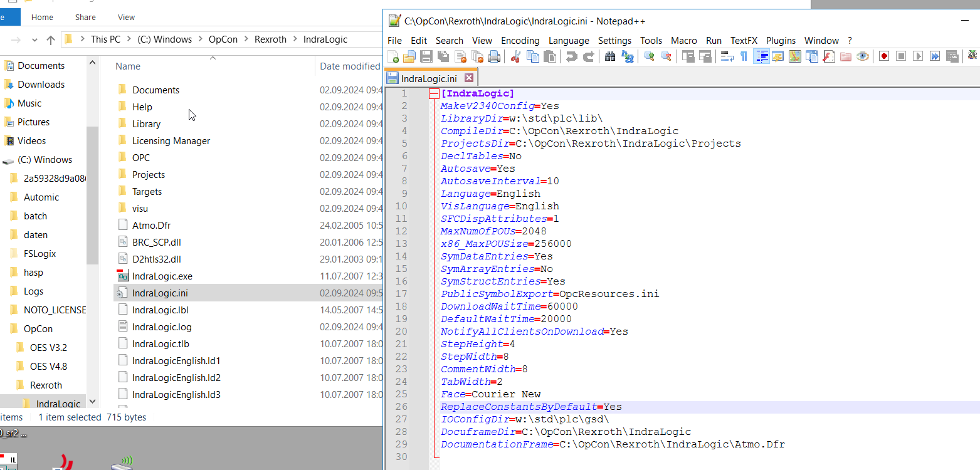Click the New file icon in Notepad++

(x=394, y=56)
